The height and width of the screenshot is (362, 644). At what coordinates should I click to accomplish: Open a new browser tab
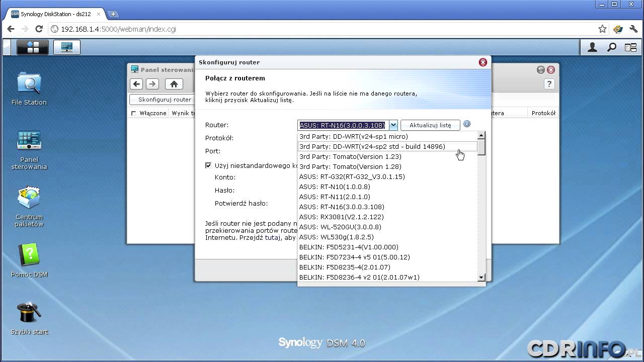click(x=113, y=14)
